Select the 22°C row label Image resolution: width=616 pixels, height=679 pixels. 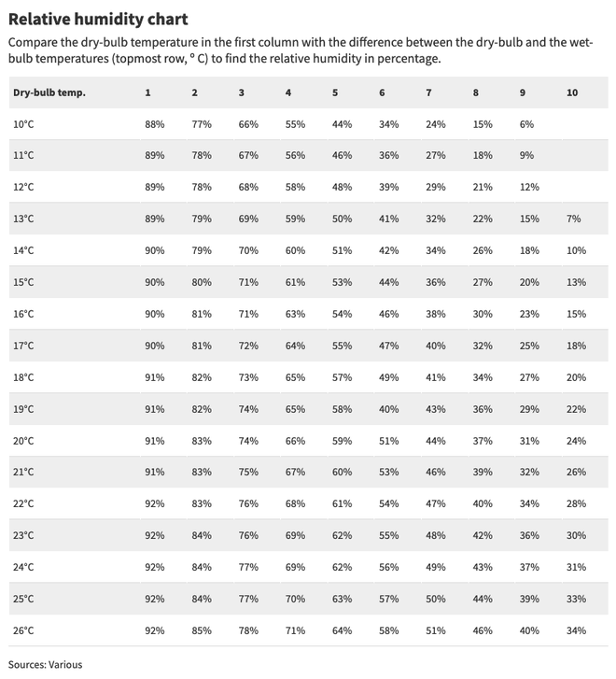pos(23,503)
